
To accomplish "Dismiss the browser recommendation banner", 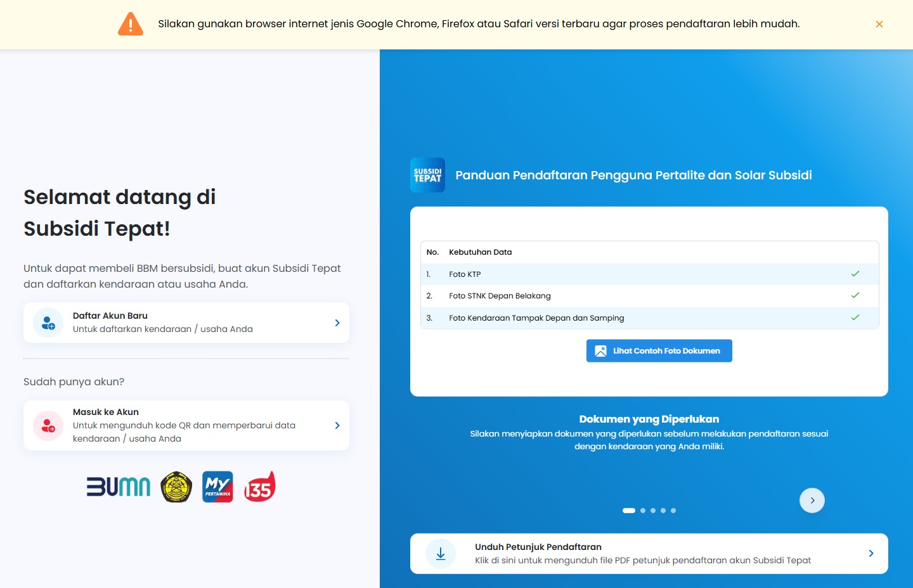I will pyautogui.click(x=879, y=24).
